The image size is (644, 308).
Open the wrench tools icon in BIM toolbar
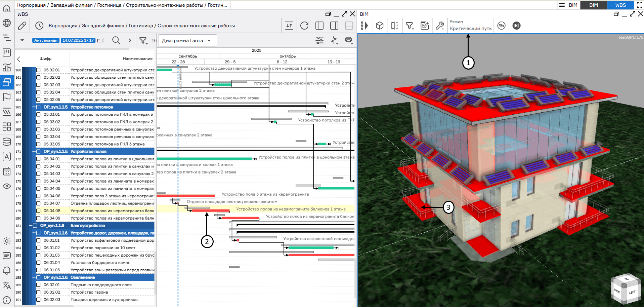(x=440, y=26)
